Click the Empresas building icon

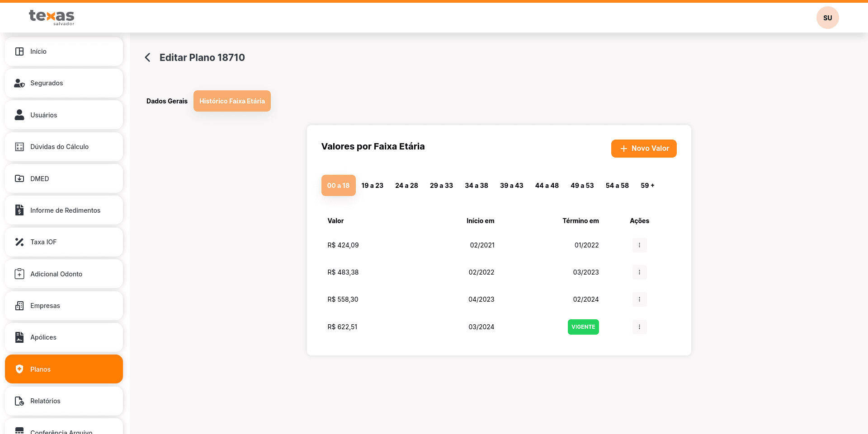19,306
